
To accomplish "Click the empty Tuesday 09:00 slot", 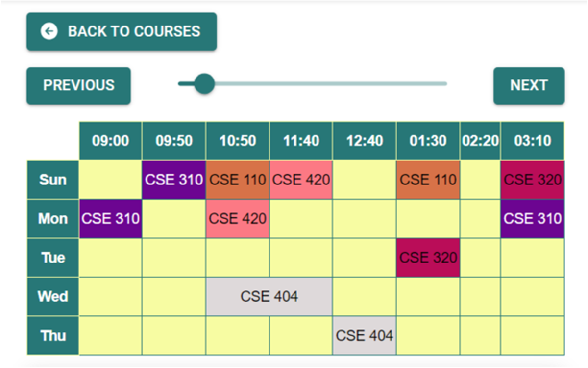I will [111, 258].
